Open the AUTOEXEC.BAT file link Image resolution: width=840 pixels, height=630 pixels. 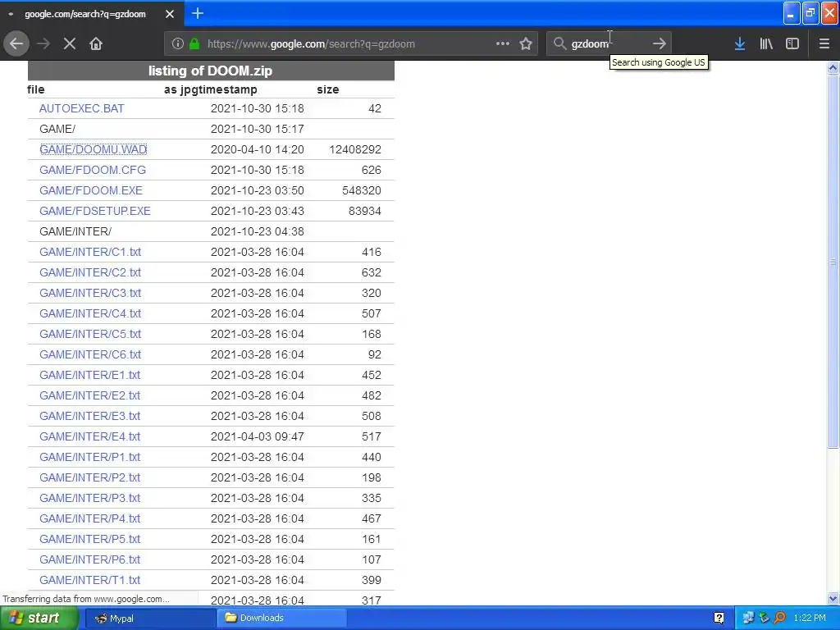(81, 108)
